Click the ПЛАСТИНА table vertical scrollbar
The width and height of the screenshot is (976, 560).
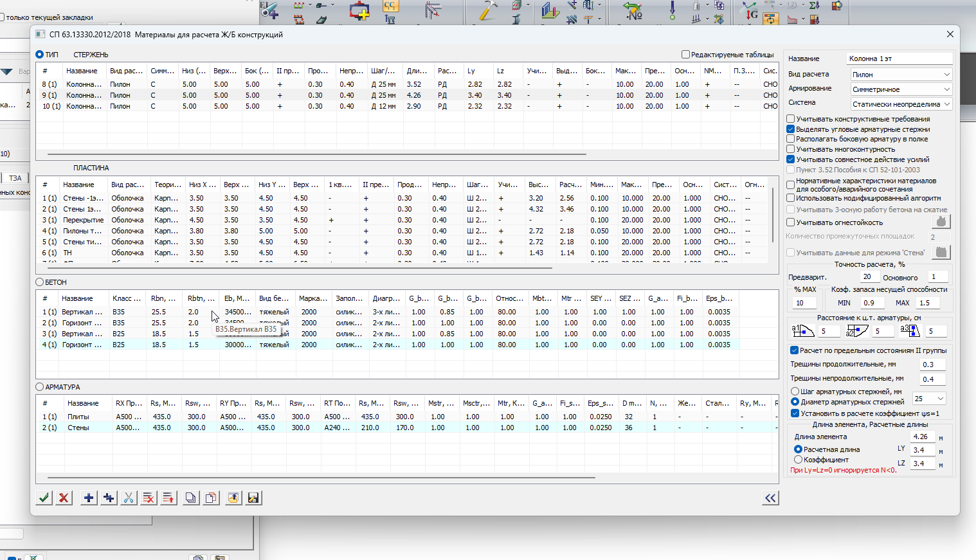(773, 215)
